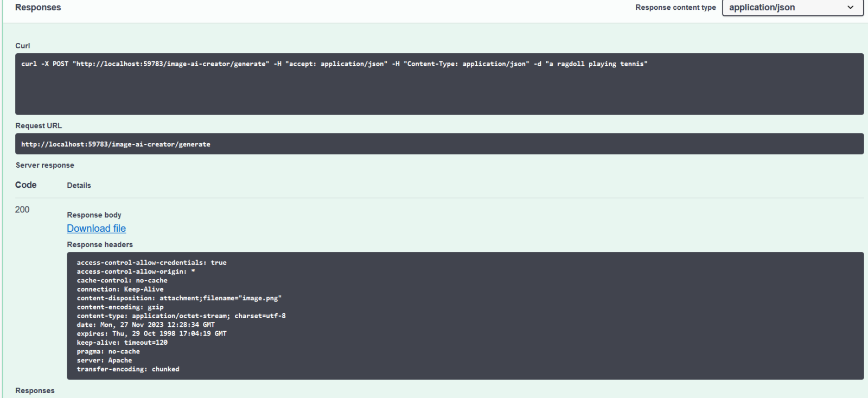Click the Response body label

point(94,215)
